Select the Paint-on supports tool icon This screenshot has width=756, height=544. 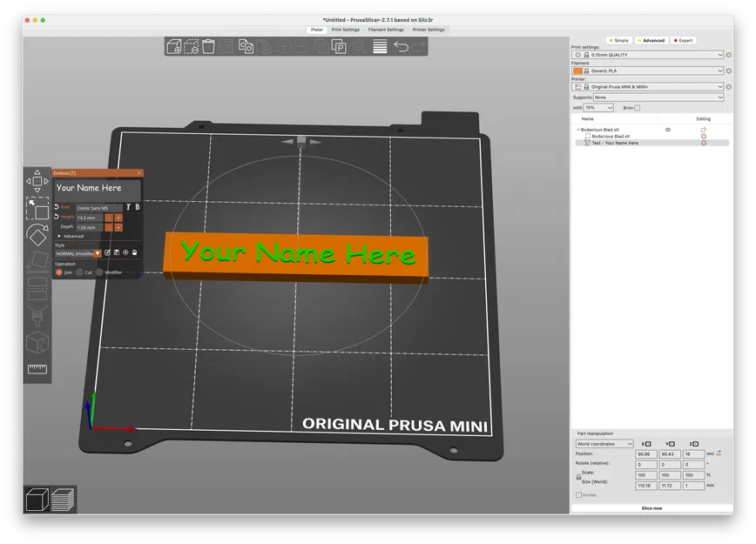pyautogui.click(x=37, y=316)
